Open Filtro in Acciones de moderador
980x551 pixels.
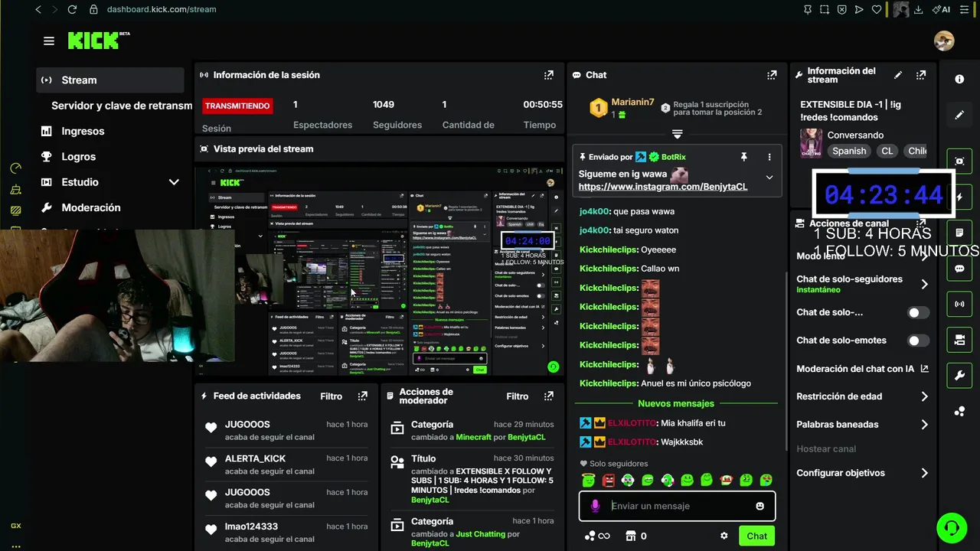coord(517,396)
